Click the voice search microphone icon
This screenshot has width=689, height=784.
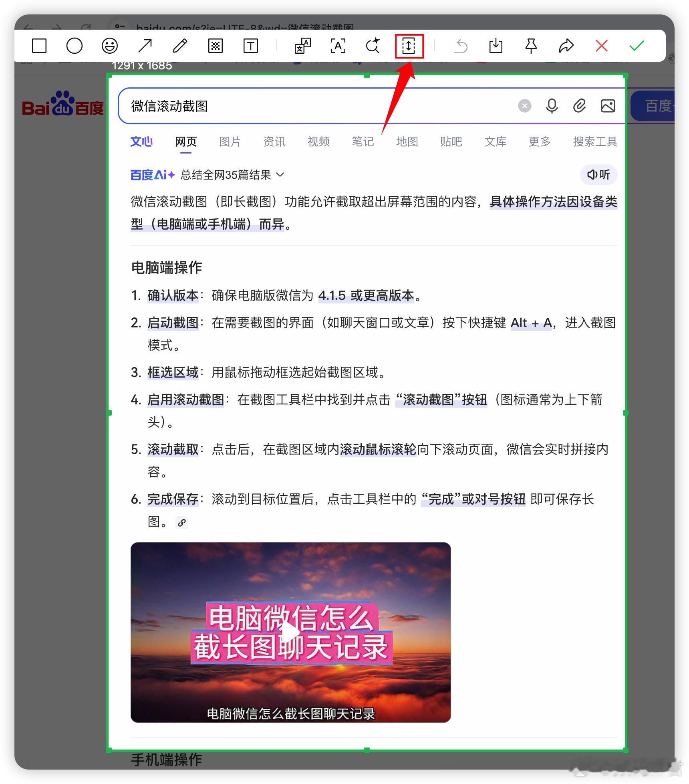pos(552,106)
